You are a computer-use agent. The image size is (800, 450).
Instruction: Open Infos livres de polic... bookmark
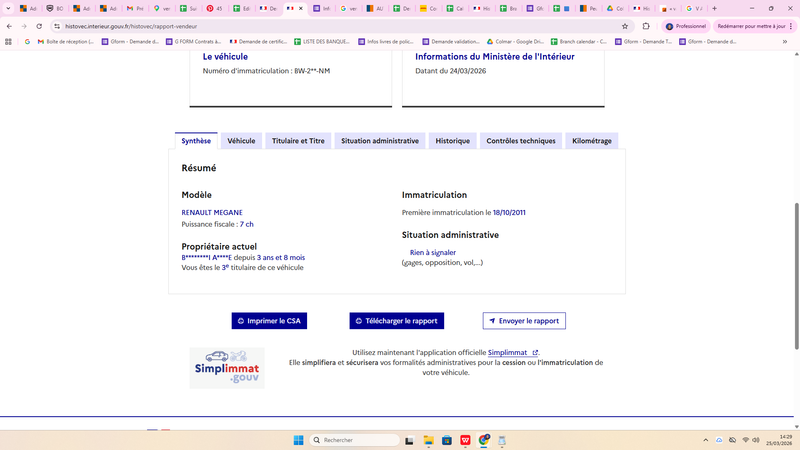(x=385, y=41)
